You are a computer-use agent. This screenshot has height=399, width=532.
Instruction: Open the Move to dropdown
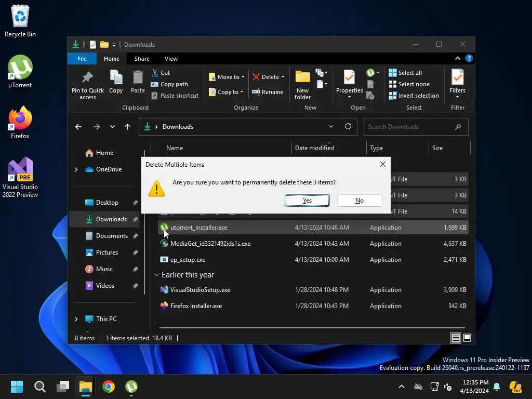(227, 77)
